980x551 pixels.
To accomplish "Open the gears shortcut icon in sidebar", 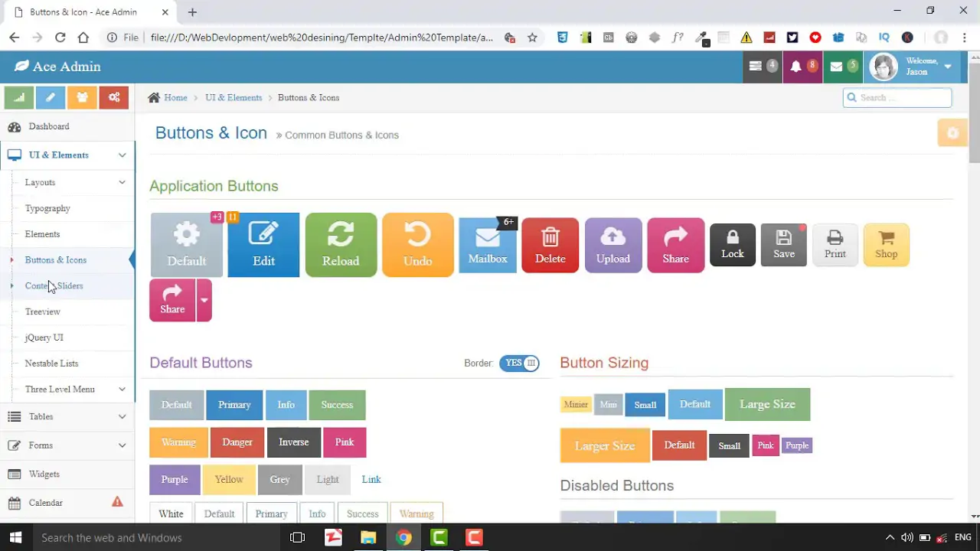I will [x=113, y=97].
